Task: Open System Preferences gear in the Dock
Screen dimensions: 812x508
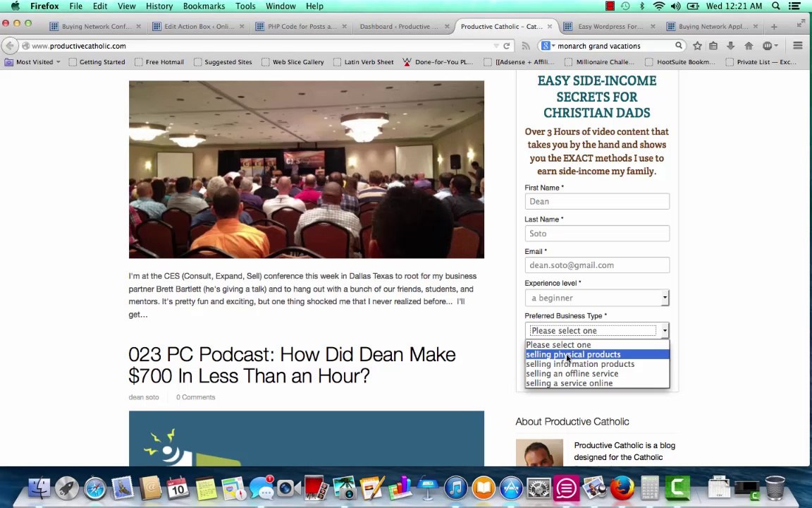Action: click(x=539, y=488)
